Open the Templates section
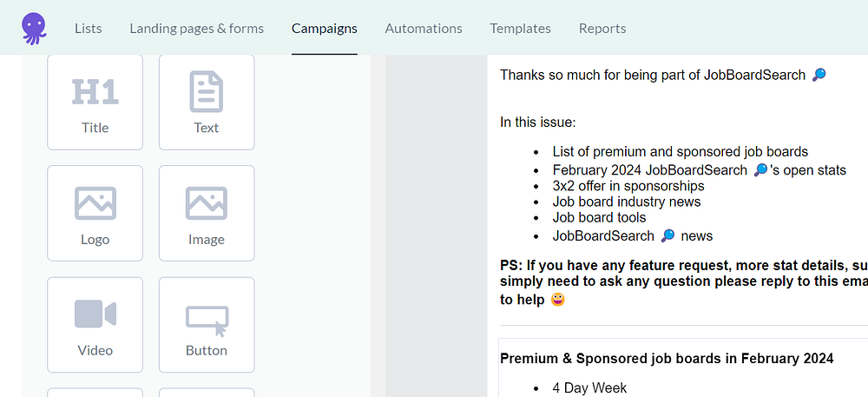 (520, 28)
